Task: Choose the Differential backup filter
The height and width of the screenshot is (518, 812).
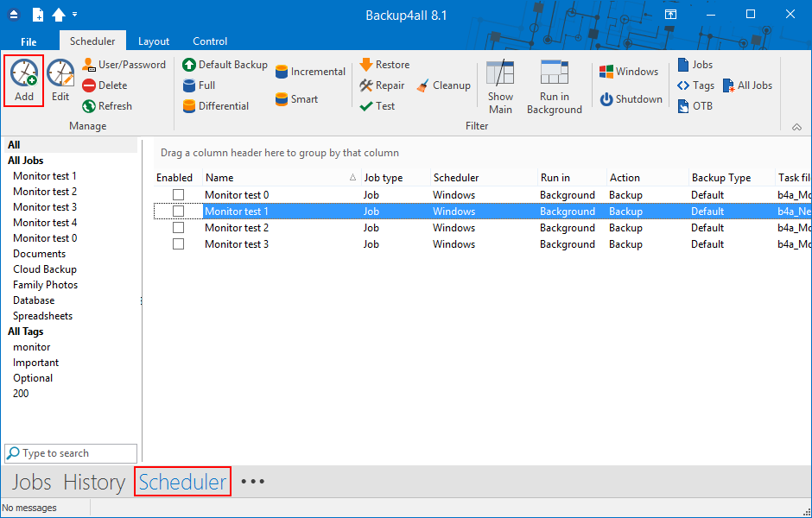Action: tap(189, 106)
